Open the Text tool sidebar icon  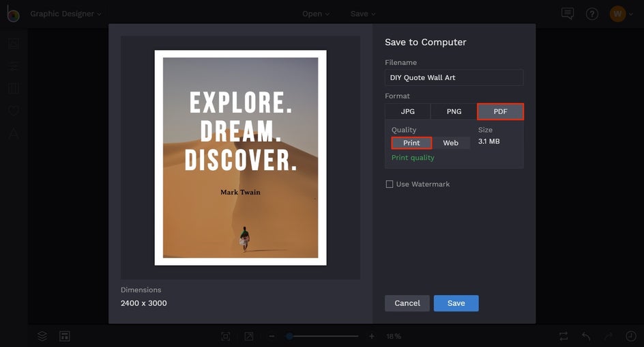pyautogui.click(x=14, y=133)
